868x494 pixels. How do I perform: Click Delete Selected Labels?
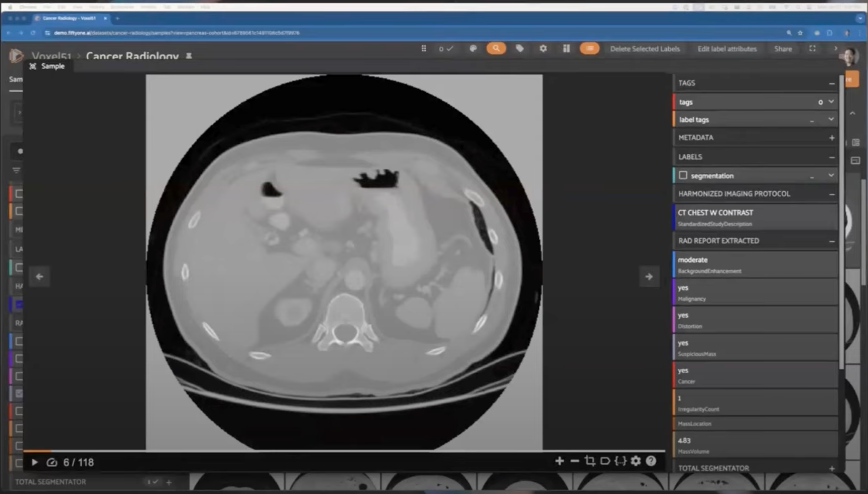click(x=645, y=49)
